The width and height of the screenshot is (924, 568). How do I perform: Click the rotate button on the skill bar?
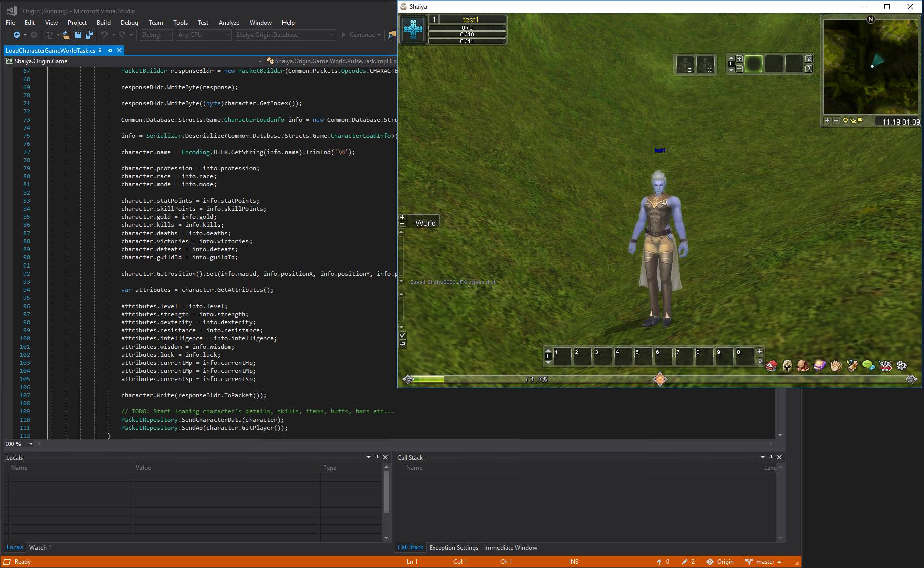point(759,361)
